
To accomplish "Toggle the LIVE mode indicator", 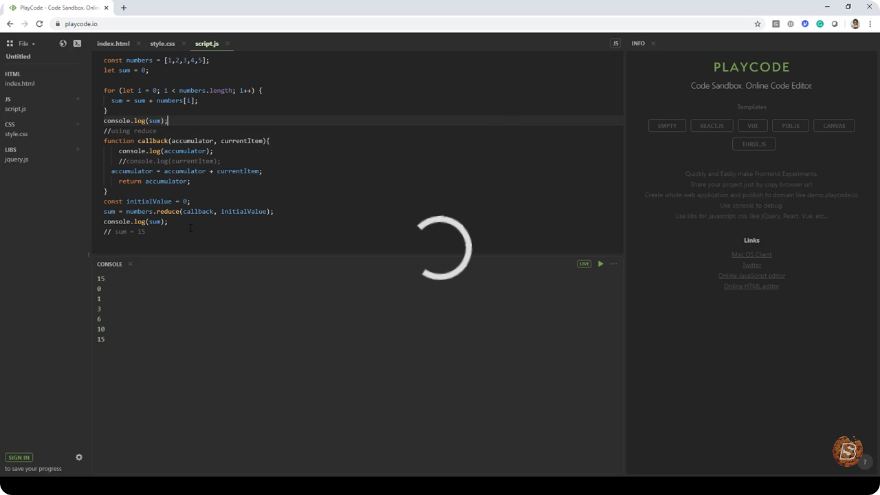I will (584, 264).
